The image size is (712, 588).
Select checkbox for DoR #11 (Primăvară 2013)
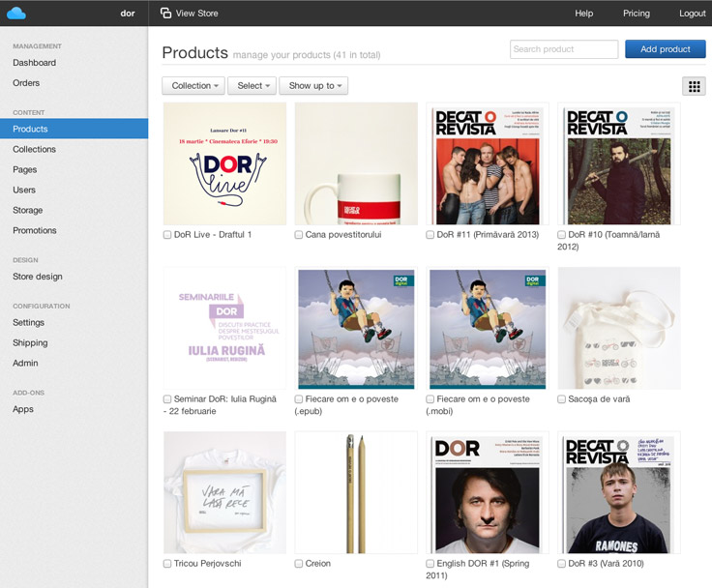click(x=430, y=235)
